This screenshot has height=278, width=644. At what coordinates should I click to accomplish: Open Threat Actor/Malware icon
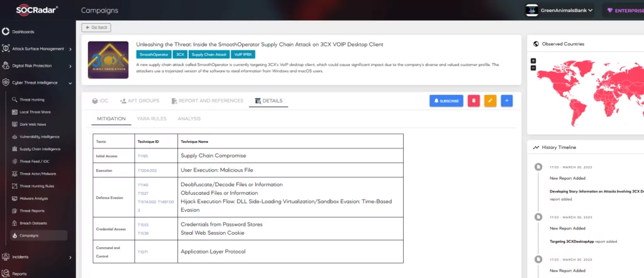[x=15, y=174]
